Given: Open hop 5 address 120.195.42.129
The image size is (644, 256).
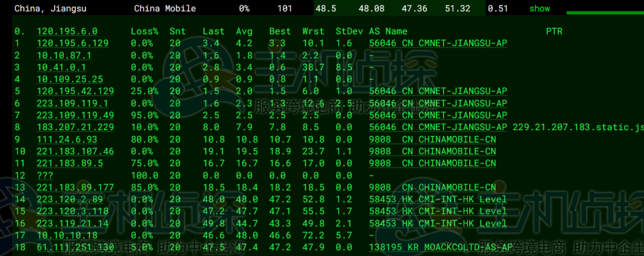Looking at the screenshot, I should coord(75,91).
